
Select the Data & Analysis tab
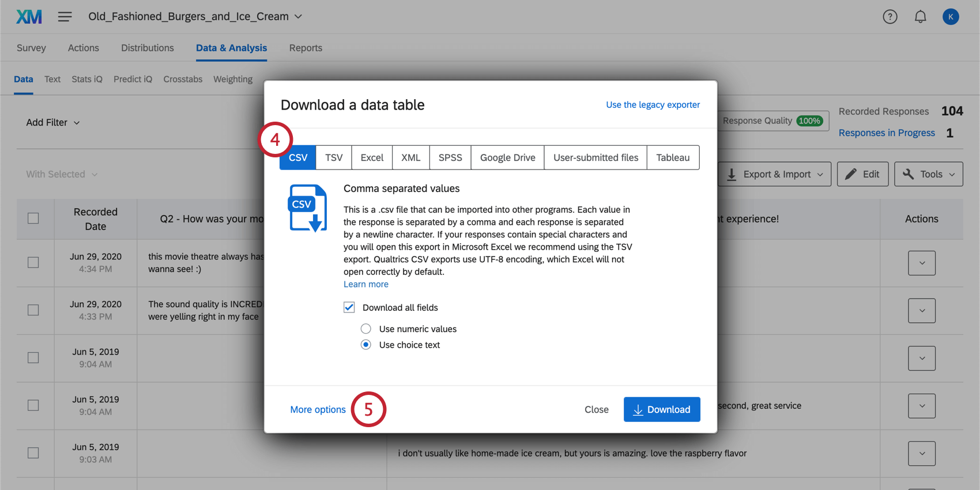pos(232,48)
